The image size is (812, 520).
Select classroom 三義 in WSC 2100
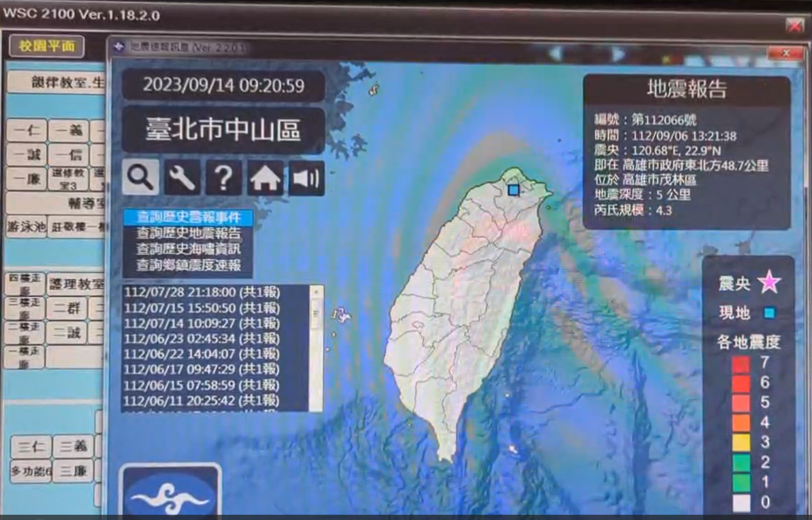tap(73, 446)
